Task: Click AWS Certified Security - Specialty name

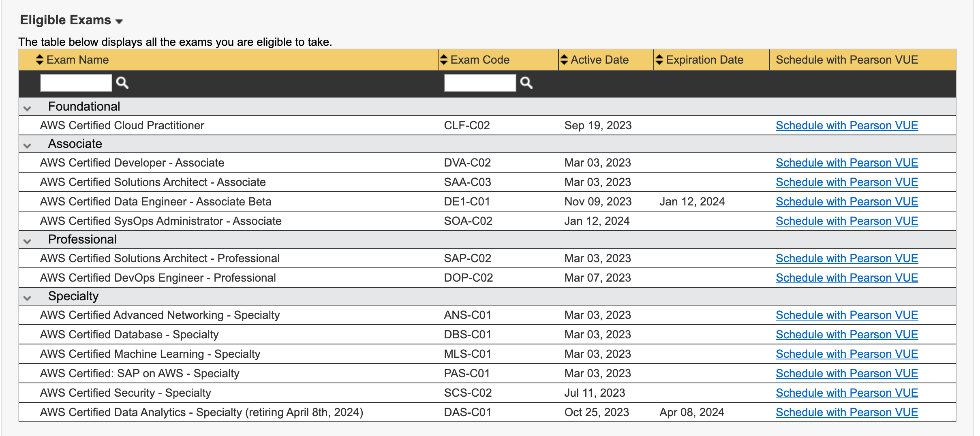Action: tap(125, 393)
